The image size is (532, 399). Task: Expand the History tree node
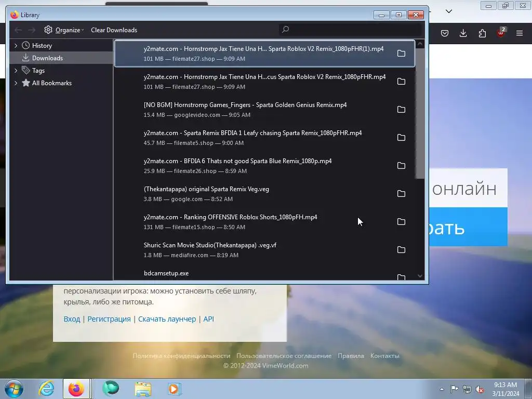(16, 46)
